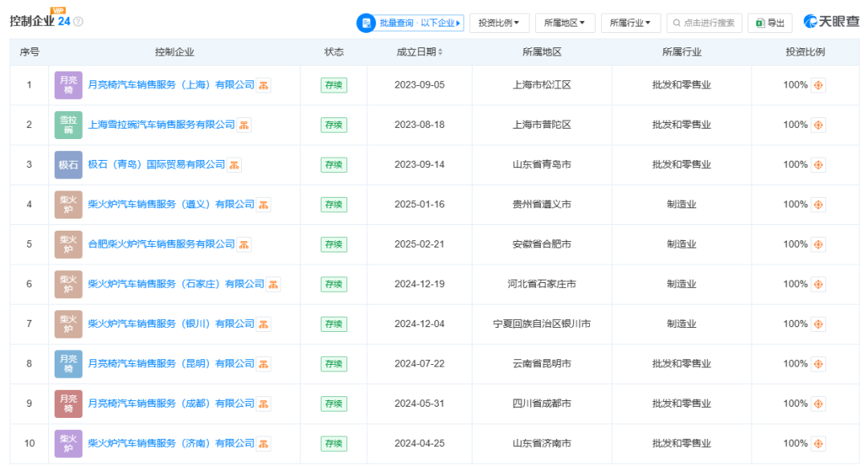Image resolution: width=868 pixels, height=471 pixels.
Task: Export the list with 导出 button
Action: coord(769,23)
